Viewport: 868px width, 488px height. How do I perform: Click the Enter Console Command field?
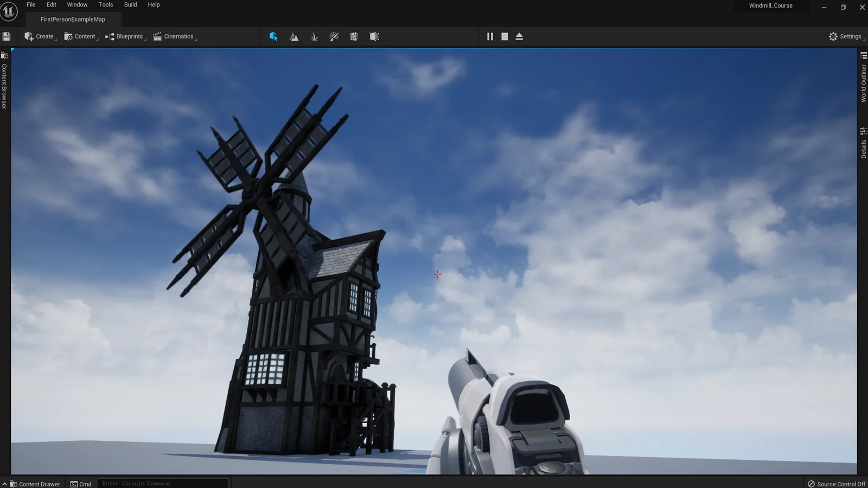162,483
